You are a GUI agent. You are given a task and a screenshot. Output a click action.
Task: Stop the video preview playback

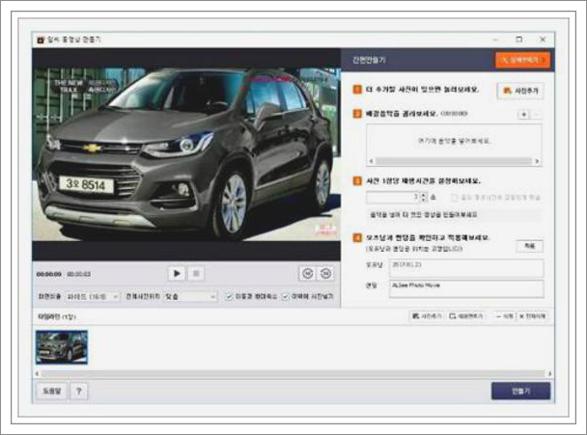pyautogui.click(x=196, y=274)
